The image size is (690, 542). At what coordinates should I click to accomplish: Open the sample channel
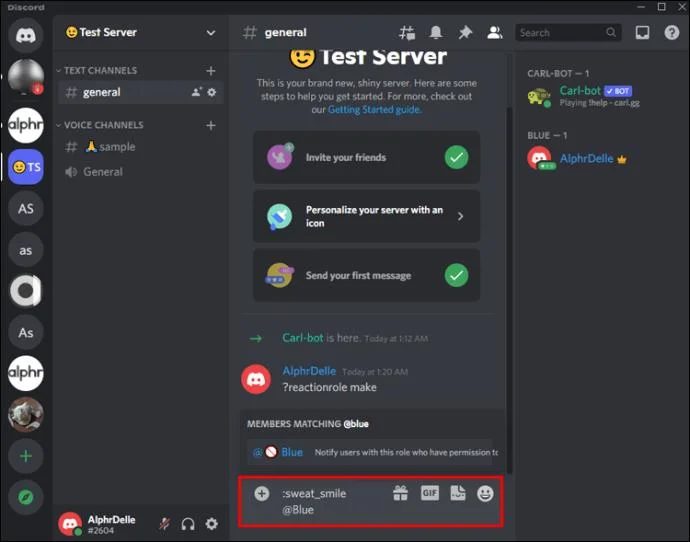click(140, 147)
